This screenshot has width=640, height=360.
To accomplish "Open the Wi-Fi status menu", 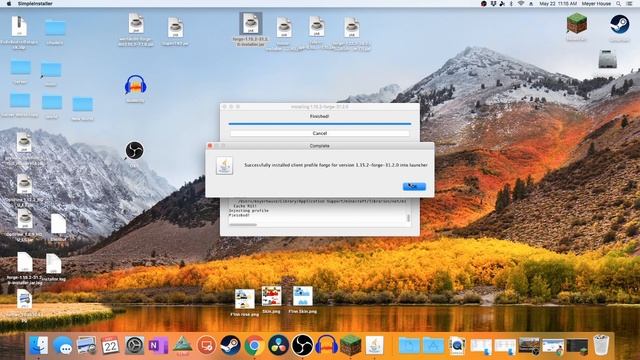I will point(521,3).
